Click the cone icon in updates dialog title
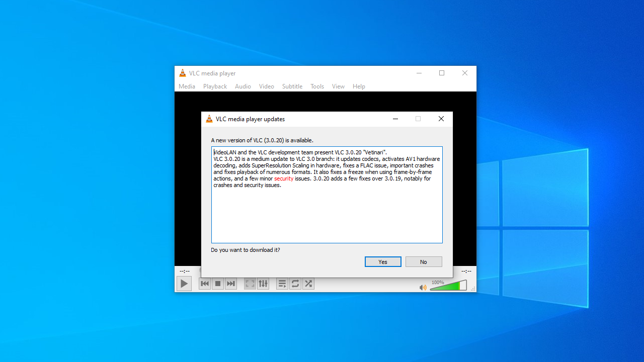The width and height of the screenshot is (644, 362). pyautogui.click(x=209, y=119)
